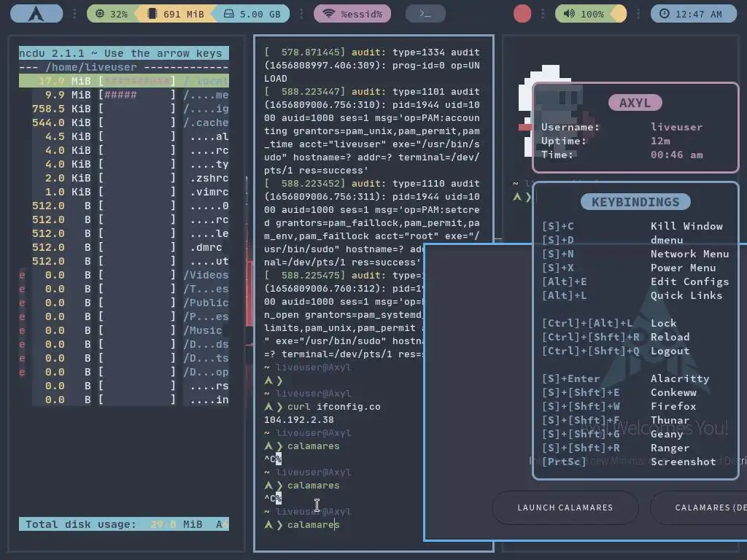Select the .dmrc row in ncdu
Image resolution: width=747 pixels, height=560 pixels.
click(124, 247)
